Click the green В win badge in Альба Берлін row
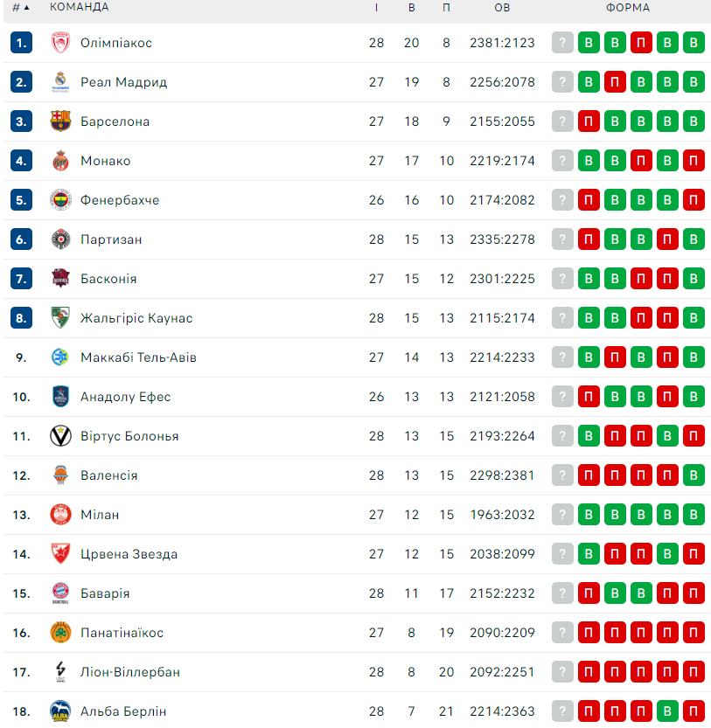 tap(667, 711)
